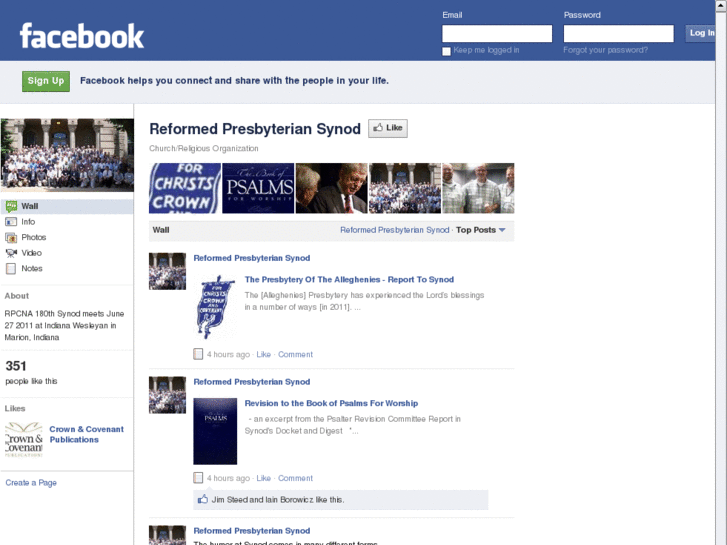Click thumbs-up icon next to Jim Steed

coord(203,500)
